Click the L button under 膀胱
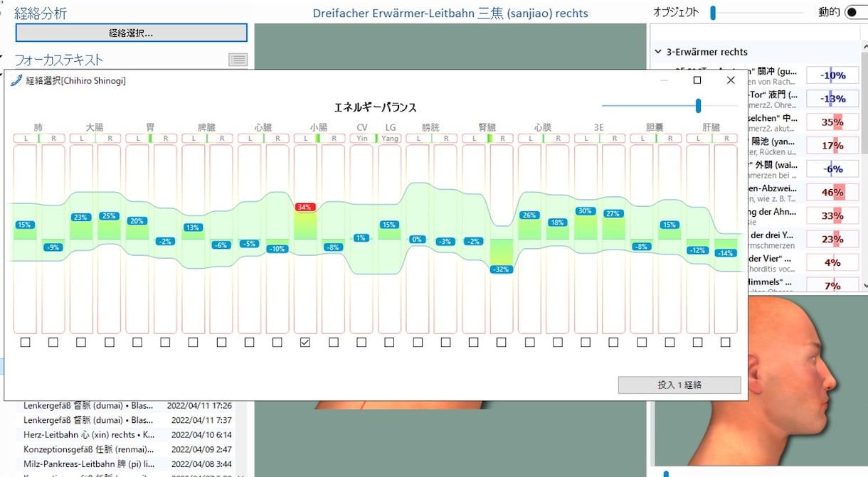 (x=418, y=139)
